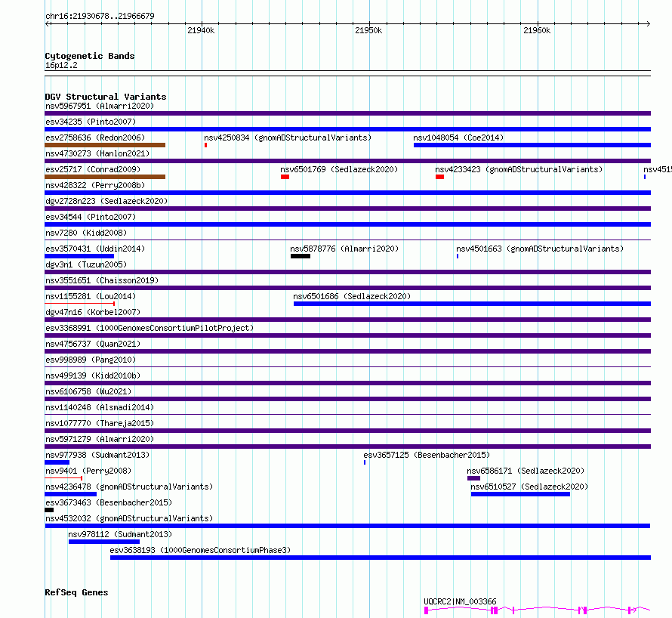Click the DGV Structural Variants track heading
Image resolution: width=672 pixels, height=618 pixels.
[106, 97]
